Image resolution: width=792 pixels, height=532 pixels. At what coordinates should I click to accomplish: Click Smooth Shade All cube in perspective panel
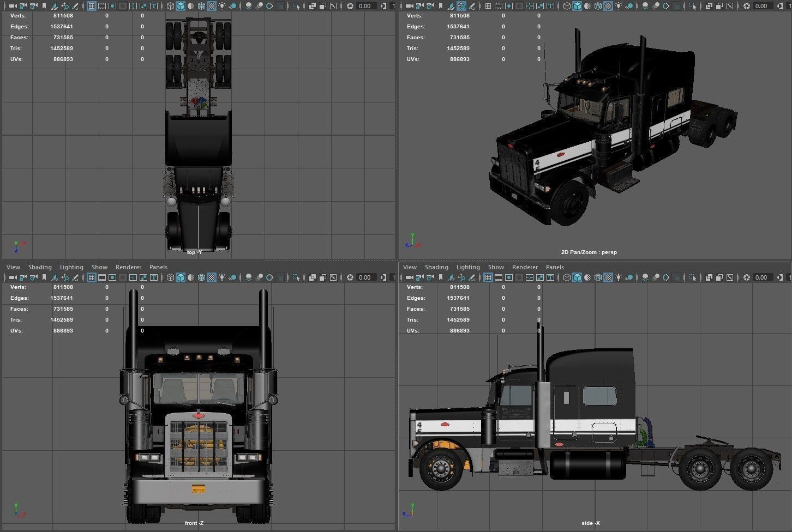point(577,6)
